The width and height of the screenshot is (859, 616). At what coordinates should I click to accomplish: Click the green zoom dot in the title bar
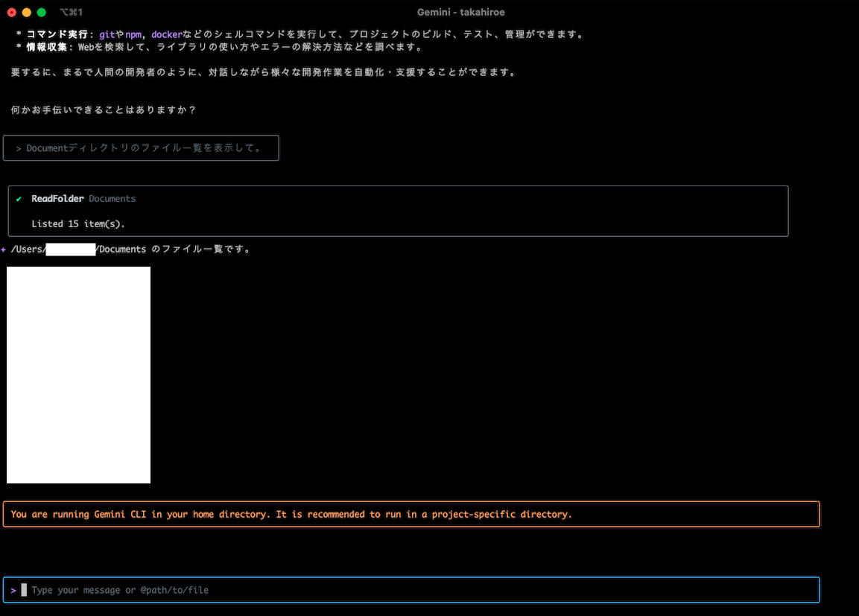coord(41,12)
